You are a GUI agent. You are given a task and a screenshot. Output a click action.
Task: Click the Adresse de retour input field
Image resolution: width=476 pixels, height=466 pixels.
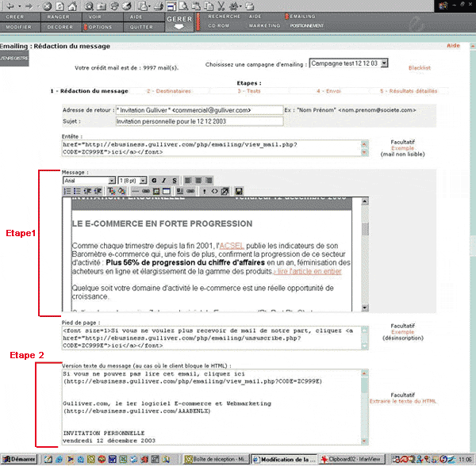point(199,110)
